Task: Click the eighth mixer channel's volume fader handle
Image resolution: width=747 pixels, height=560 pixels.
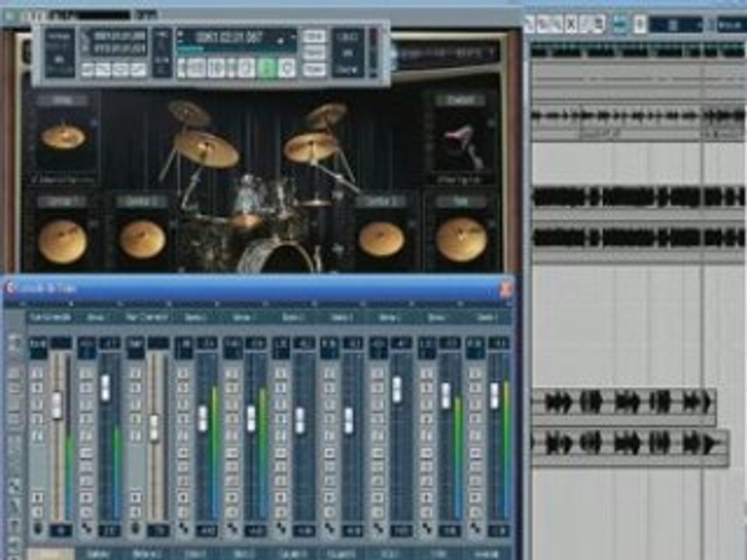Action: [397, 389]
